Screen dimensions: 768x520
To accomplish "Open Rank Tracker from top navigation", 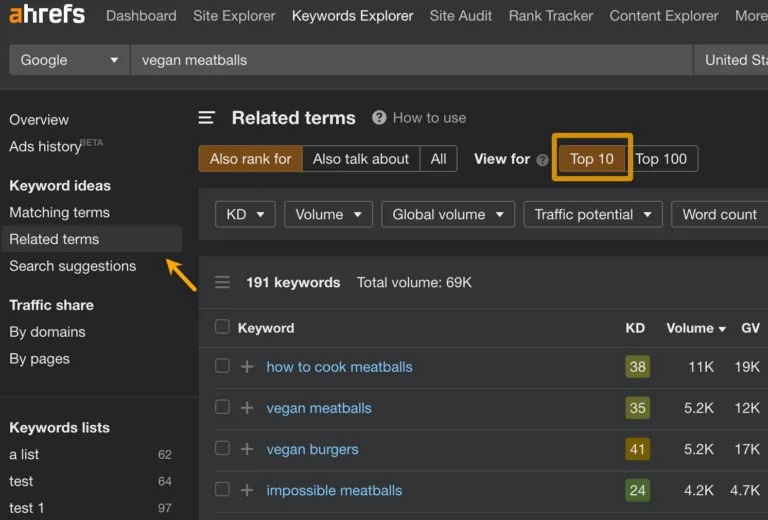I will (x=551, y=16).
